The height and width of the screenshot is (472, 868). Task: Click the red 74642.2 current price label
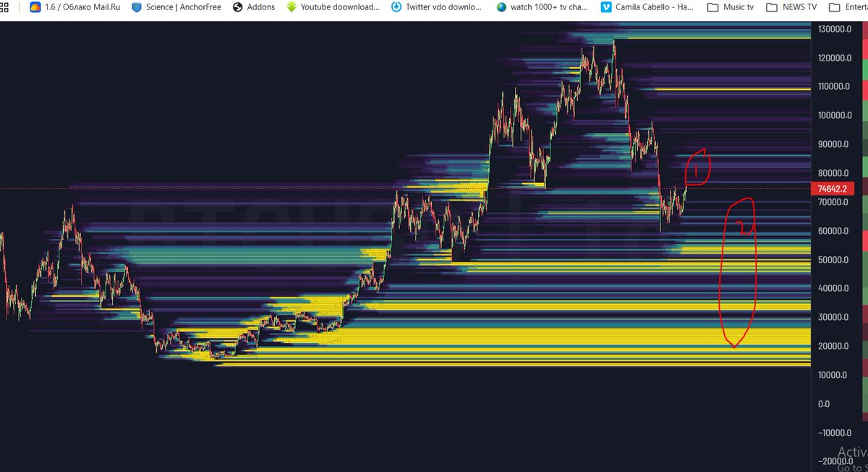pos(833,189)
